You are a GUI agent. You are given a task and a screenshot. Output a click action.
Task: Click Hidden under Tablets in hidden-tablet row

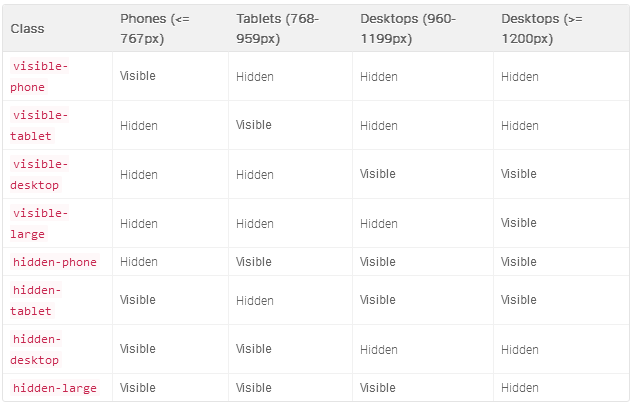coord(255,300)
